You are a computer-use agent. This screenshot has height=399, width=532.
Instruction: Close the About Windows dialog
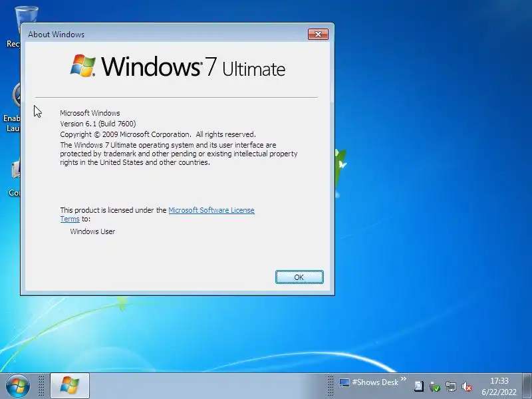pos(318,34)
